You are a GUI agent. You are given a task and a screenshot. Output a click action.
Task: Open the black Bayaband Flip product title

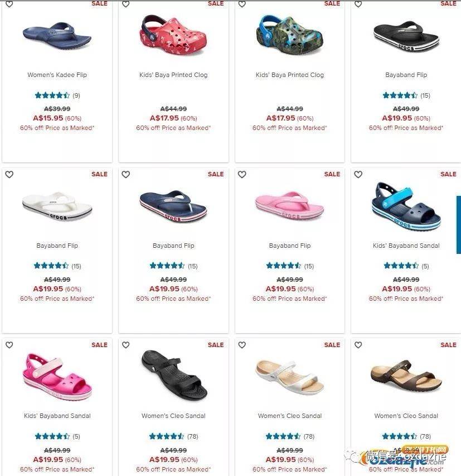(406, 75)
